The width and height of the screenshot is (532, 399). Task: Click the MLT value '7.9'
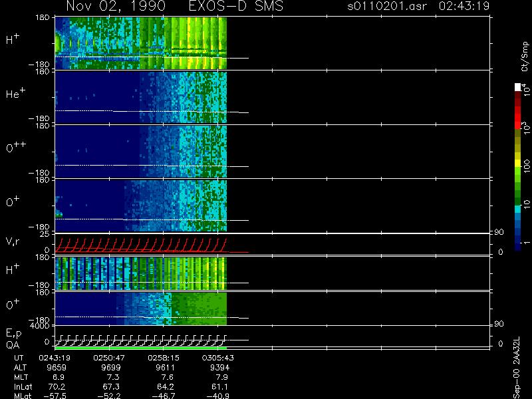221,377
